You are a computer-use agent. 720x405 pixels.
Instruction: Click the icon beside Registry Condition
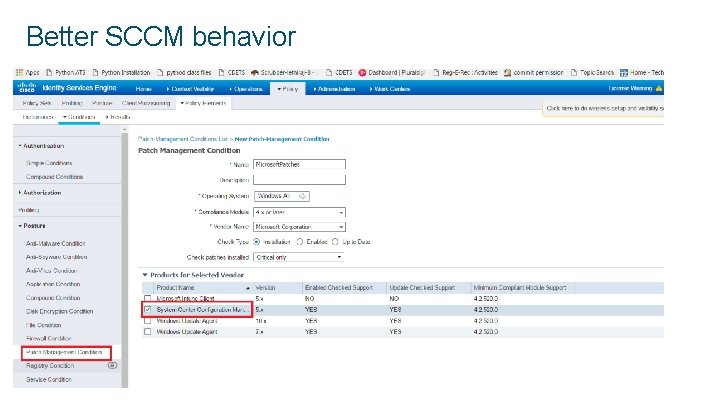click(x=112, y=366)
